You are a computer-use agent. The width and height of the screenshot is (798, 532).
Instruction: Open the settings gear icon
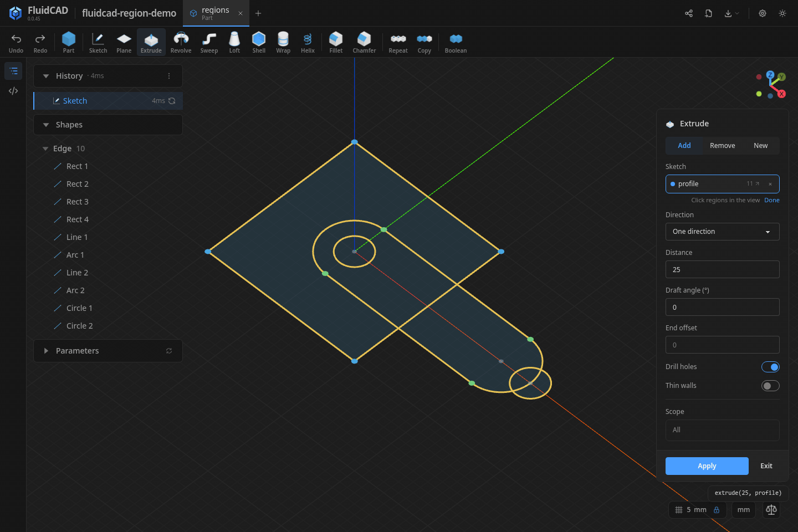(x=763, y=13)
